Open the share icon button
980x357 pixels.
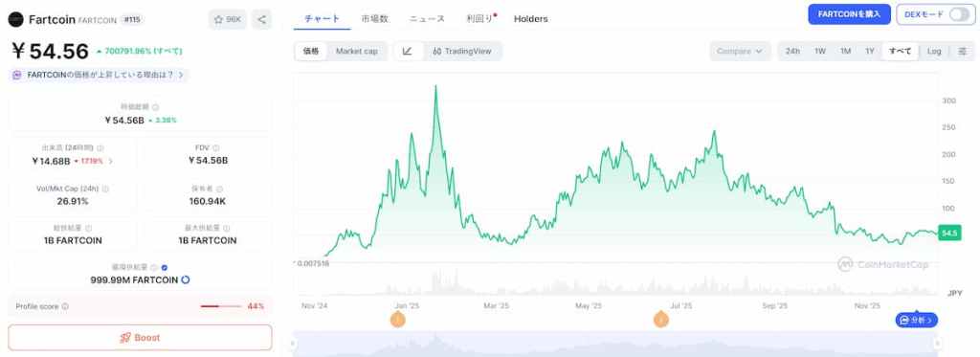(261, 19)
